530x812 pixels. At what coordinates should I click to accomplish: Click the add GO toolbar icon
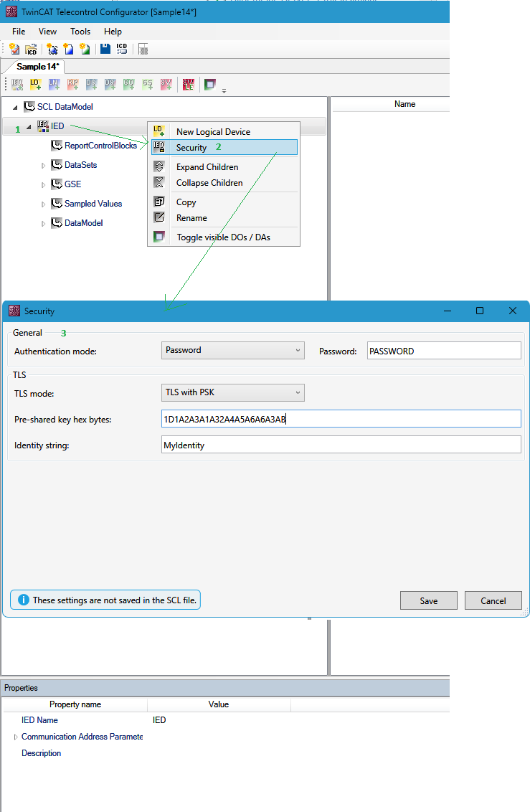(x=129, y=84)
